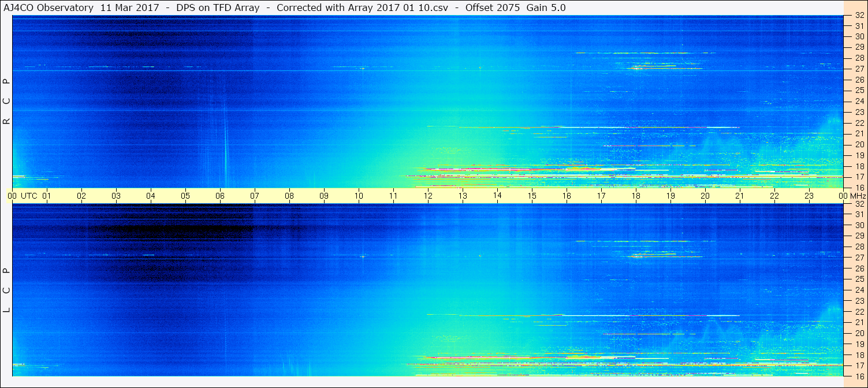Pick the 21 hour label on time axis
This screenshot has height=388, width=868.
[x=740, y=196]
